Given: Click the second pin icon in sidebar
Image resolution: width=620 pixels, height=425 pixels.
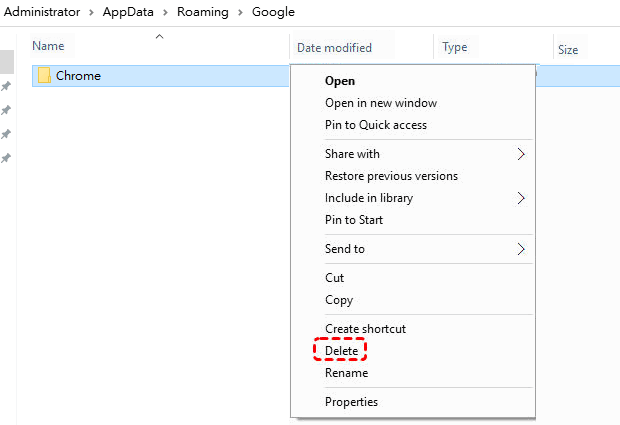Looking at the screenshot, I should (x=6, y=110).
